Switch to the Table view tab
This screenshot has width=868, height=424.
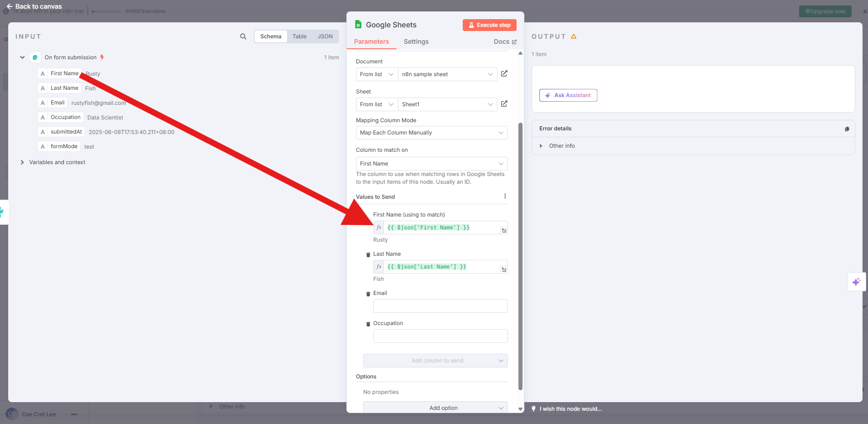coord(299,36)
